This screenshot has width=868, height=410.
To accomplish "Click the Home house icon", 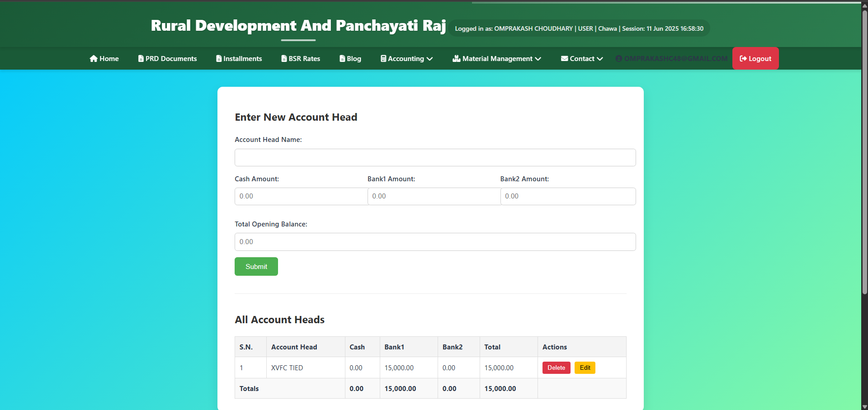I will (x=93, y=58).
